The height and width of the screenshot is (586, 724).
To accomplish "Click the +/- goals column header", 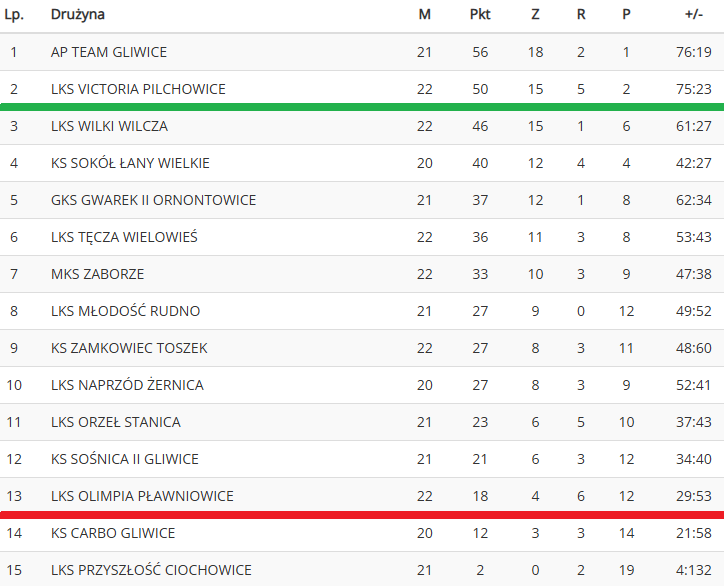I will coord(694,14).
